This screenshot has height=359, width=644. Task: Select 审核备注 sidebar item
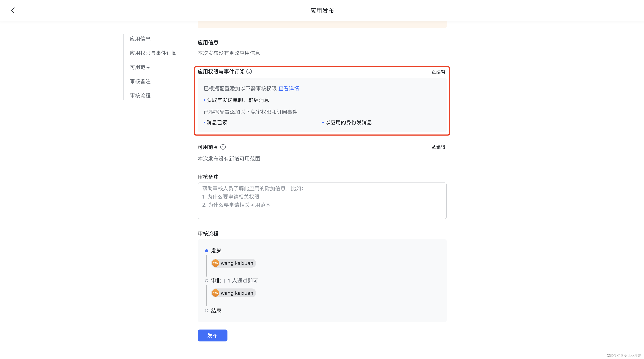tap(140, 81)
